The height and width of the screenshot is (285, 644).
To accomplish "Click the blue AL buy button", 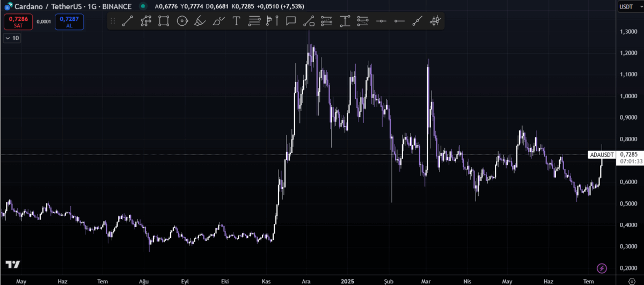I will [x=69, y=22].
